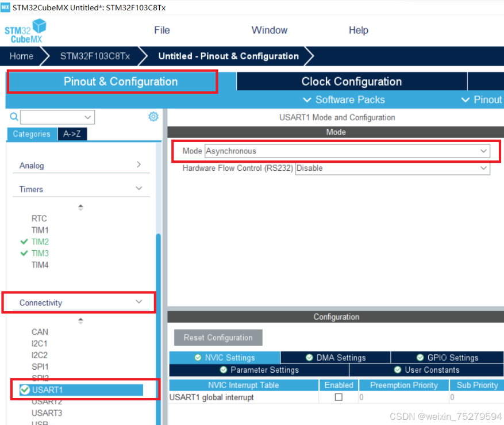Go to Home breadcrumb
504x425 pixels.
[x=21, y=56]
